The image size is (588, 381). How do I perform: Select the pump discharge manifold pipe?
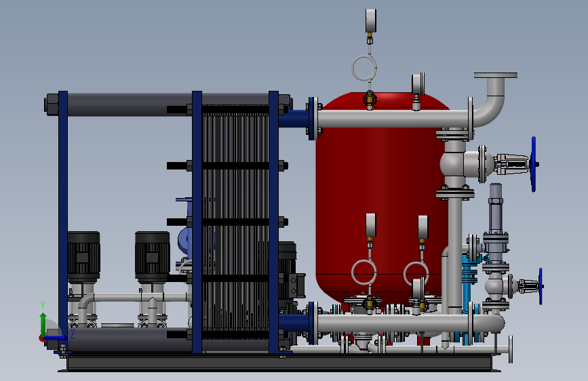(135, 298)
